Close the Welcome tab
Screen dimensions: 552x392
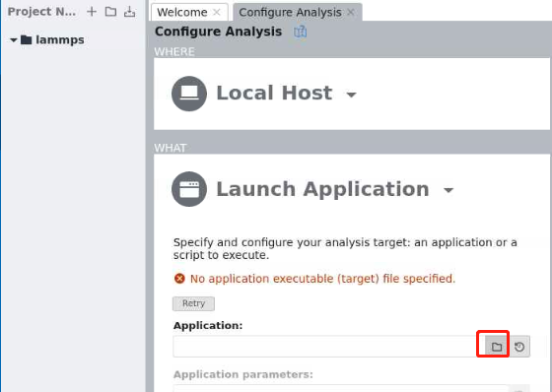tap(217, 13)
